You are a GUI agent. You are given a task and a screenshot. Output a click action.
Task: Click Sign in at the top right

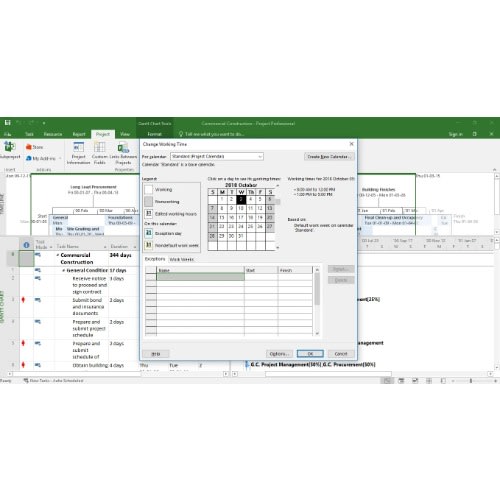[455, 134]
